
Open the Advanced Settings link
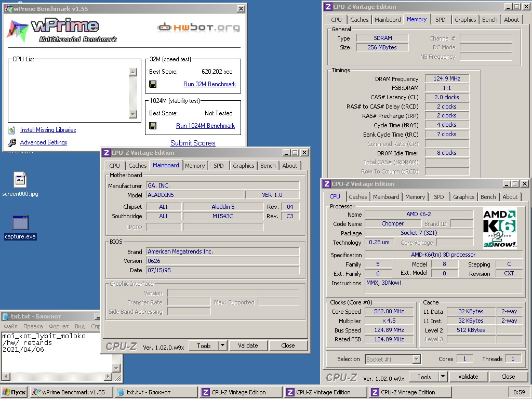coord(44,142)
